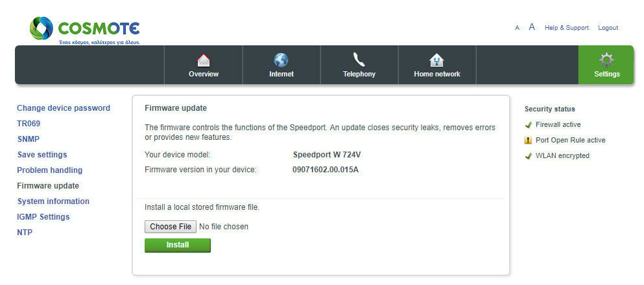This screenshot has height=285, width=644.
Task: Open the Telephony phone icon
Action: 359,60
